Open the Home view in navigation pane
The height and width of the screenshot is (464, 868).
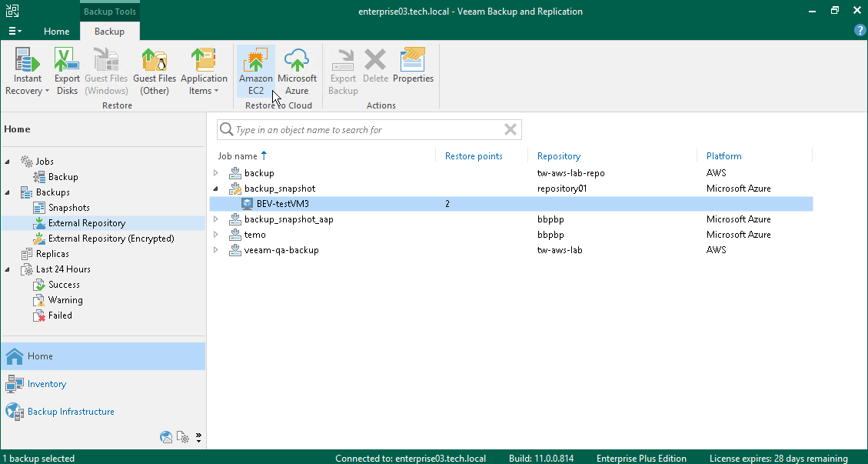click(103, 356)
